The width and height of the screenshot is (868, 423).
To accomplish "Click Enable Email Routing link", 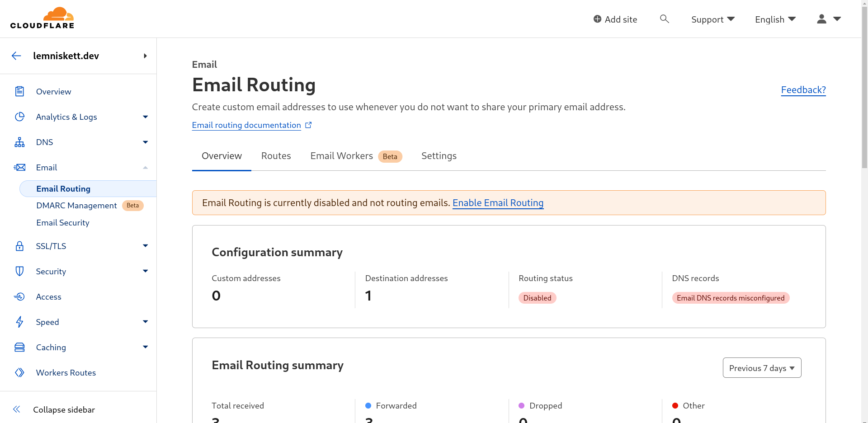I will [x=498, y=203].
